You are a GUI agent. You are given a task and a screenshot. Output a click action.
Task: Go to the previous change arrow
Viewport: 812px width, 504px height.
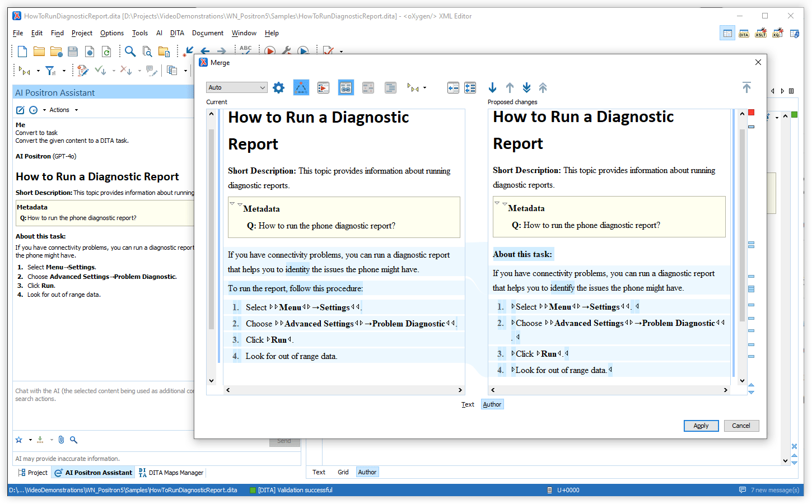click(510, 87)
